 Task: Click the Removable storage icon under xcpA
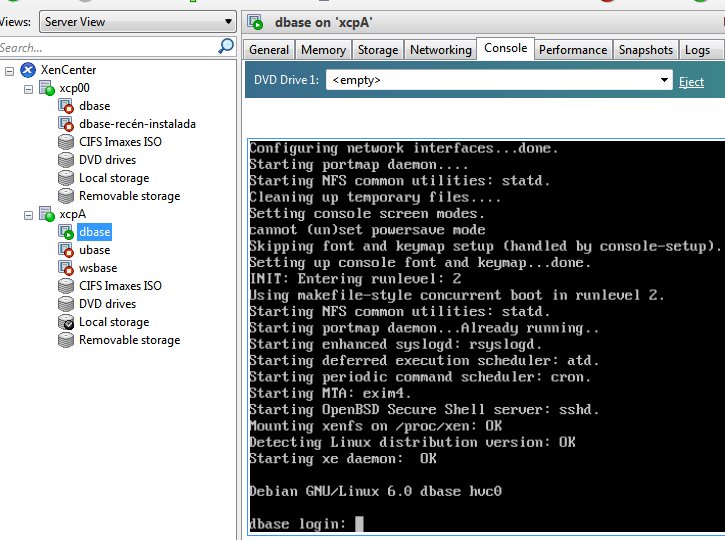66,340
